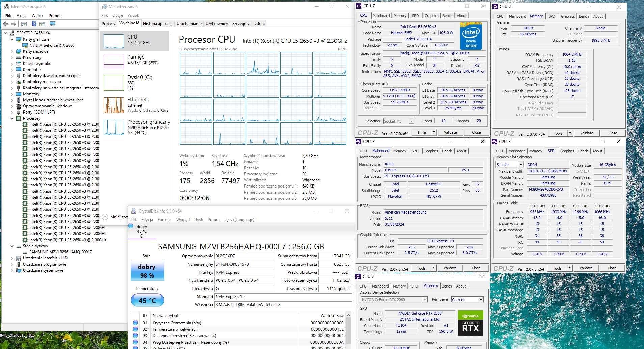Viewport: 644px width, 349px height.
Task: Switch to the Historia aplikacji tab
Action: click(158, 24)
